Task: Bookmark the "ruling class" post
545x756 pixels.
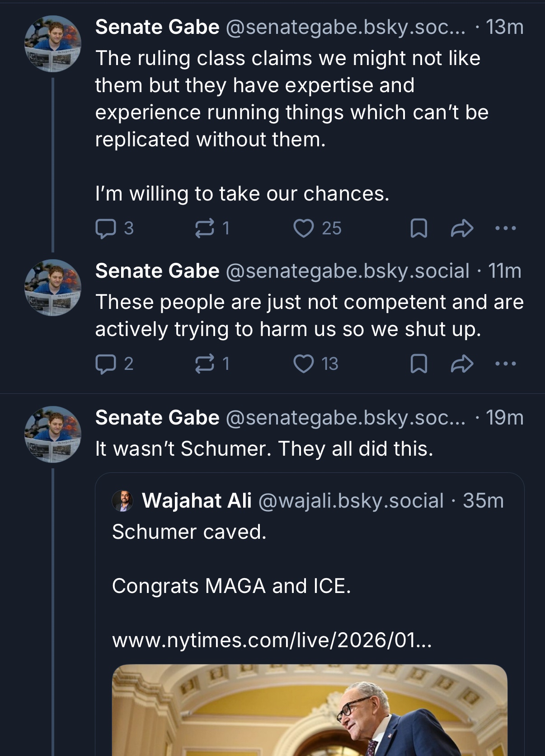Action: coord(418,228)
